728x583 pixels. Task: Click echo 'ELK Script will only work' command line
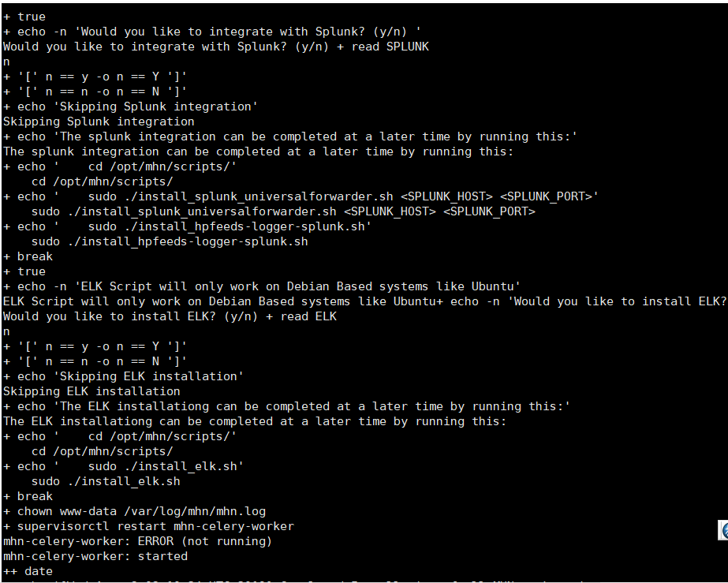click(x=261, y=286)
